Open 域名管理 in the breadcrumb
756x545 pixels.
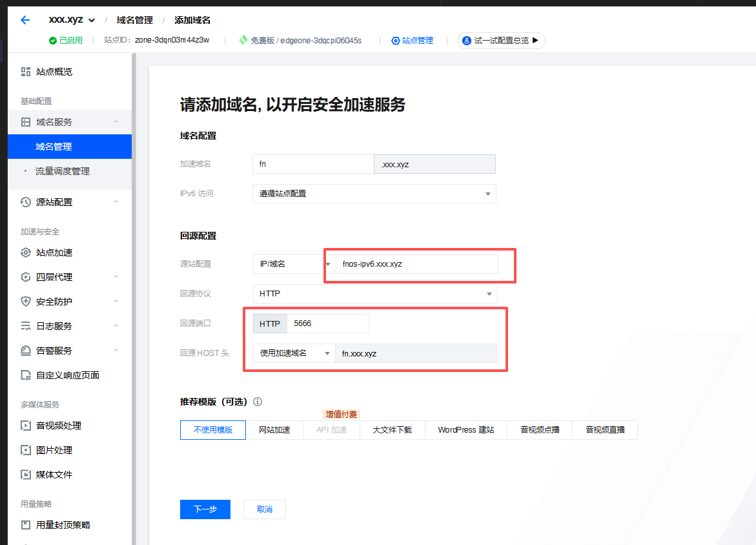[x=134, y=20]
